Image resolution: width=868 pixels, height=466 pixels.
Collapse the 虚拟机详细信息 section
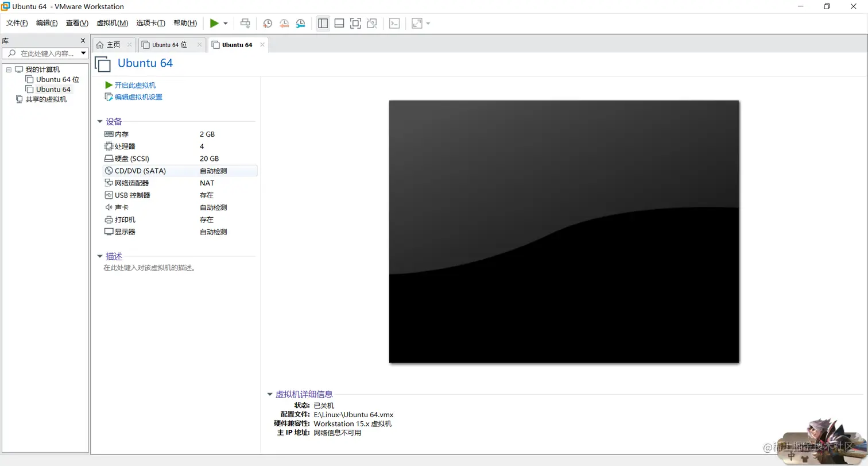click(270, 394)
